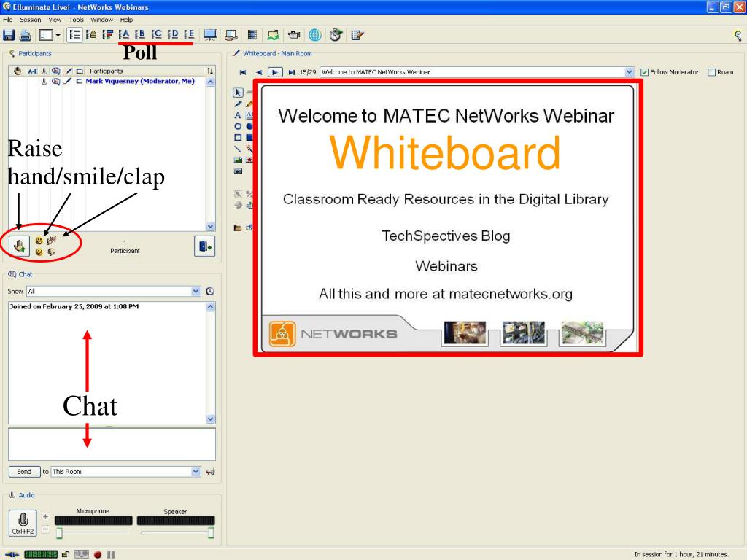This screenshot has height=560, width=747.
Task: Click the applause clapping emoticon
Action: 52,241
